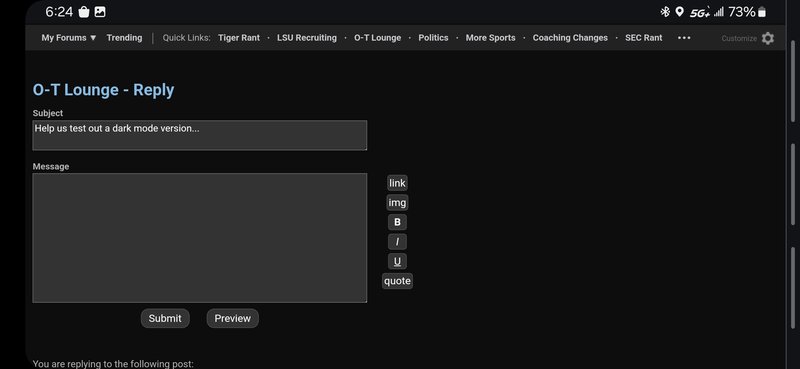This screenshot has width=800, height=369.
Task: Open the three-dots more links menu
Action: point(684,38)
